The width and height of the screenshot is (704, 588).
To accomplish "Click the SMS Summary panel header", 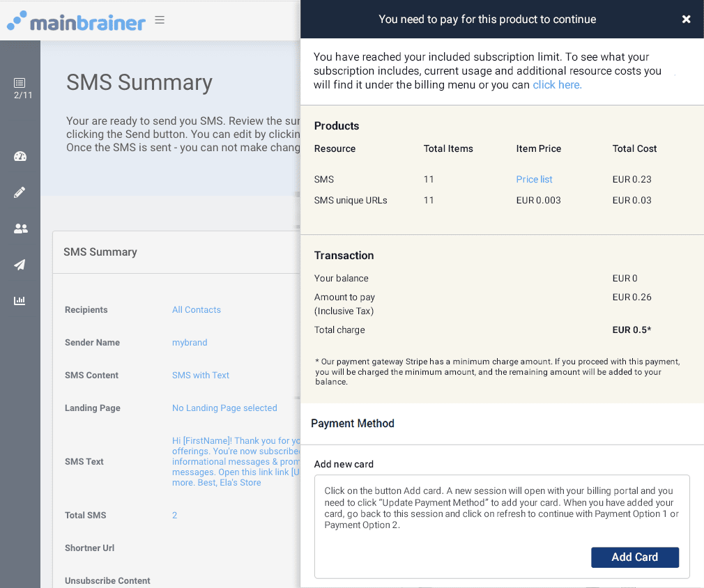I will tap(100, 252).
